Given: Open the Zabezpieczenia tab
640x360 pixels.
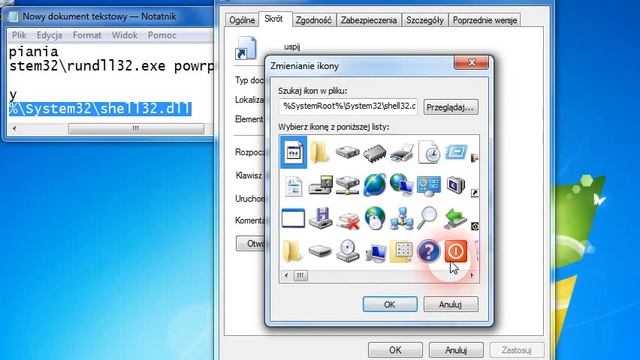Looking at the screenshot, I should (x=369, y=20).
